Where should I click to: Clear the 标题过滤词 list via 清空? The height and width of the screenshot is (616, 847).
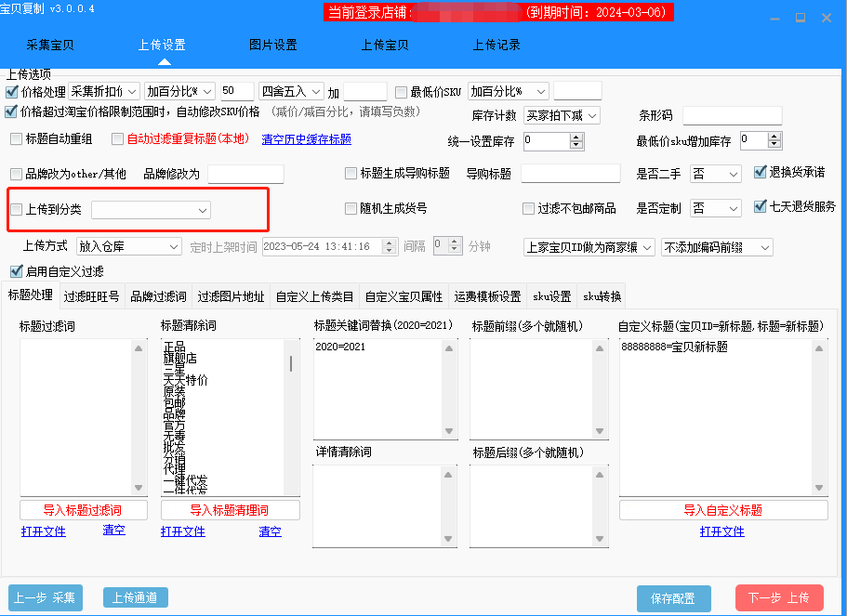114,531
